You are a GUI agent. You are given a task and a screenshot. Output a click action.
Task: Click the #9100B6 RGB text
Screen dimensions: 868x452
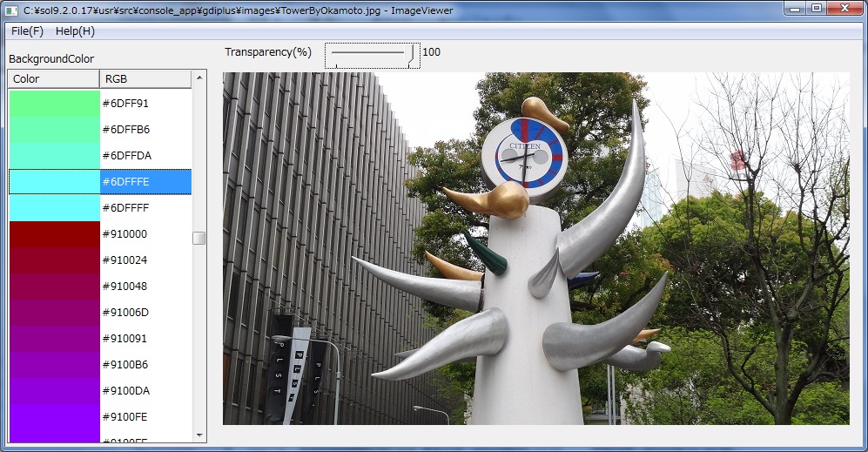125,365
